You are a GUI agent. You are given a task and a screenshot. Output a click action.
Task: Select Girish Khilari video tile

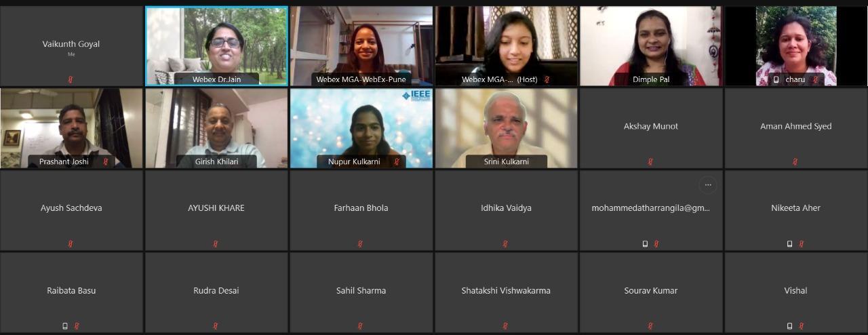216,128
